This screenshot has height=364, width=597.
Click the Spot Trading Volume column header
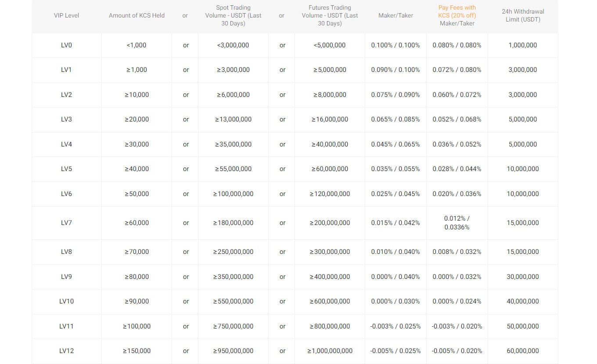coord(233,15)
